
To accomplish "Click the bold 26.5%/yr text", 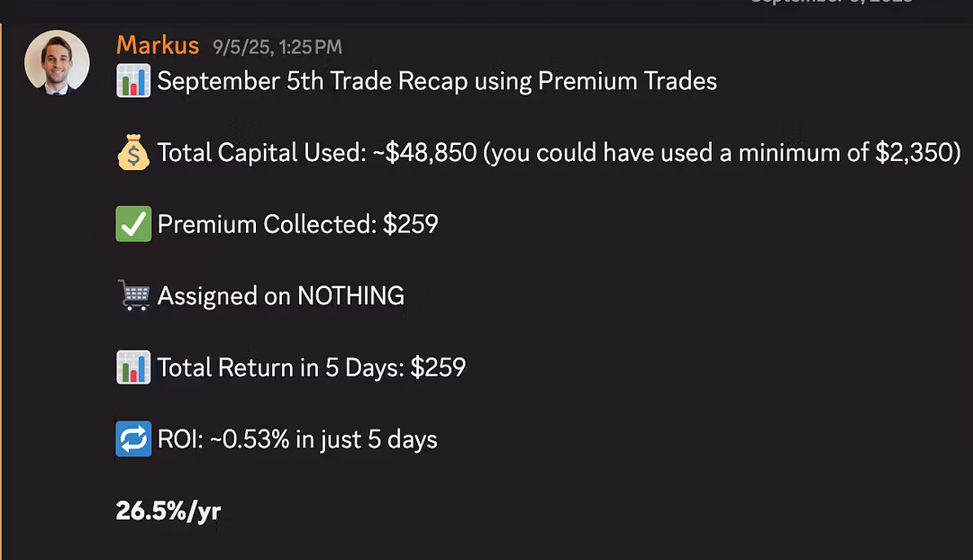I will [x=168, y=511].
